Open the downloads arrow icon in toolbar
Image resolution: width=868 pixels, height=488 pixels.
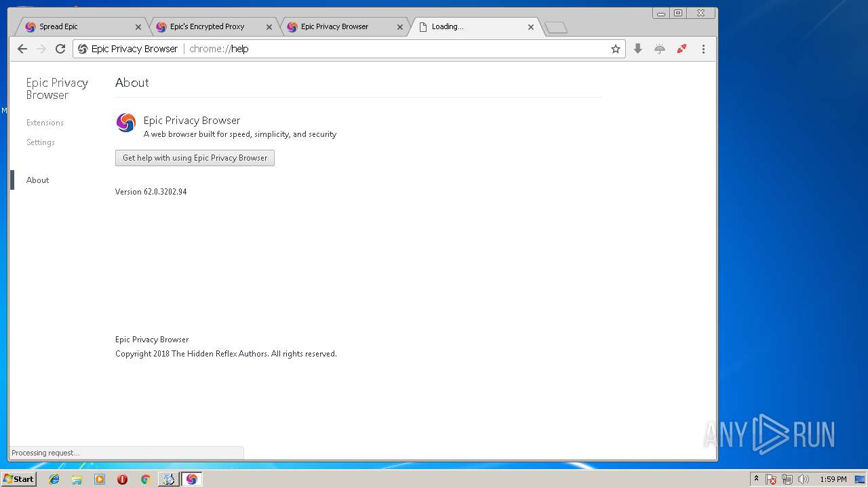pos(638,49)
